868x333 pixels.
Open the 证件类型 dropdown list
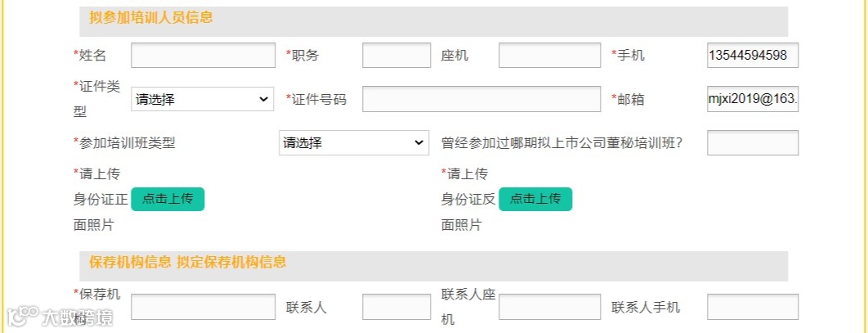(x=203, y=99)
